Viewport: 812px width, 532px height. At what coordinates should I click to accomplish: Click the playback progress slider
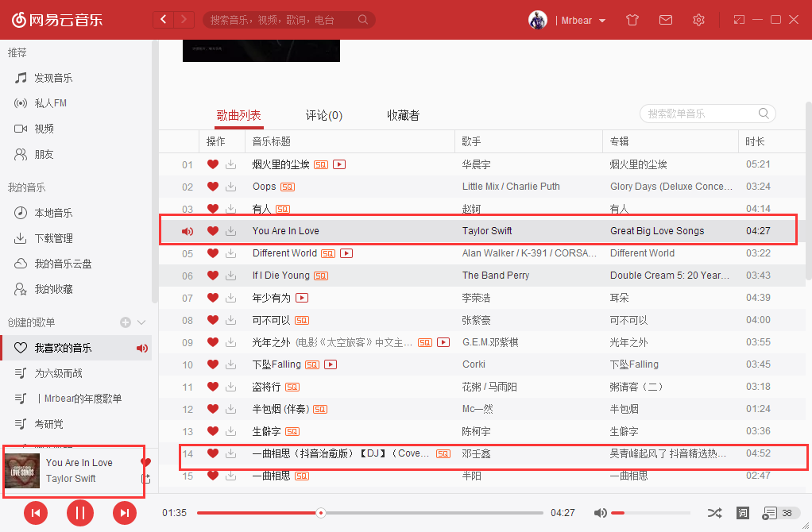(370, 513)
